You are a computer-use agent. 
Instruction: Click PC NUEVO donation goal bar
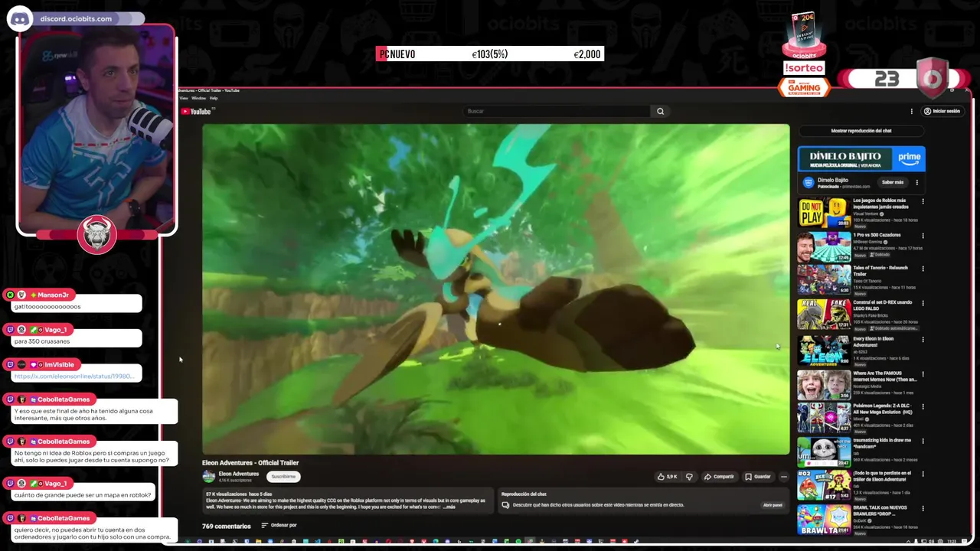490,54
